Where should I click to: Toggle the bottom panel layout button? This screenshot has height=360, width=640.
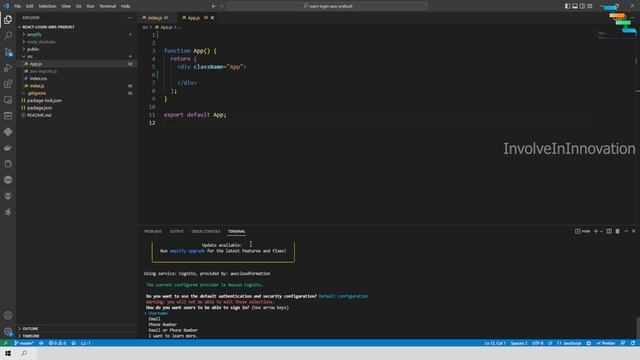coord(575,6)
